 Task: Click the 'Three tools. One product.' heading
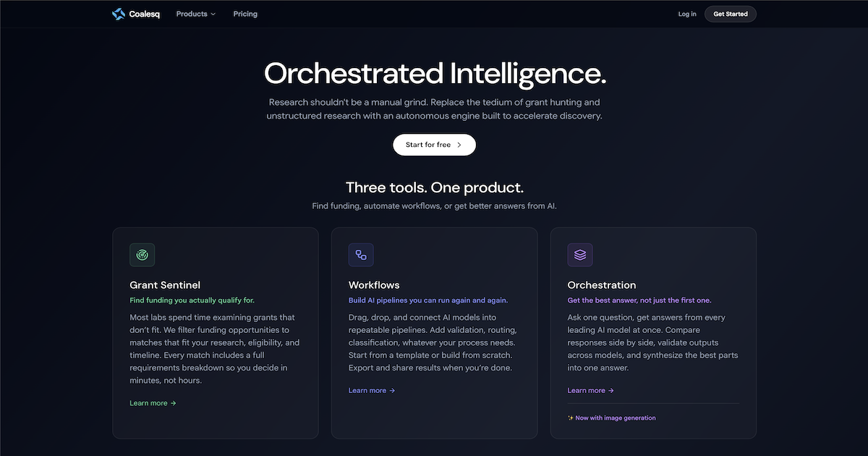[x=435, y=187]
